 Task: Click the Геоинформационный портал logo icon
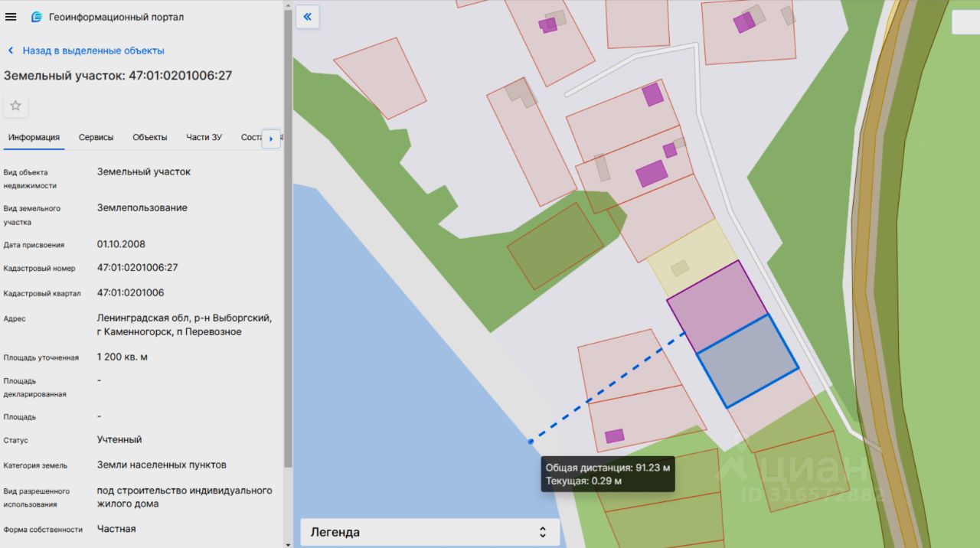(x=36, y=17)
